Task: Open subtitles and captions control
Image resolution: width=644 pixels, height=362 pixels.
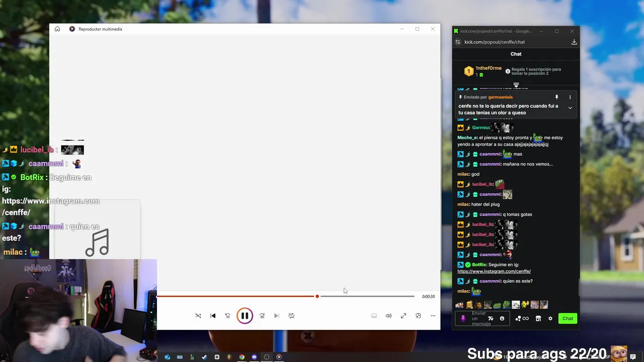Action: click(374, 316)
